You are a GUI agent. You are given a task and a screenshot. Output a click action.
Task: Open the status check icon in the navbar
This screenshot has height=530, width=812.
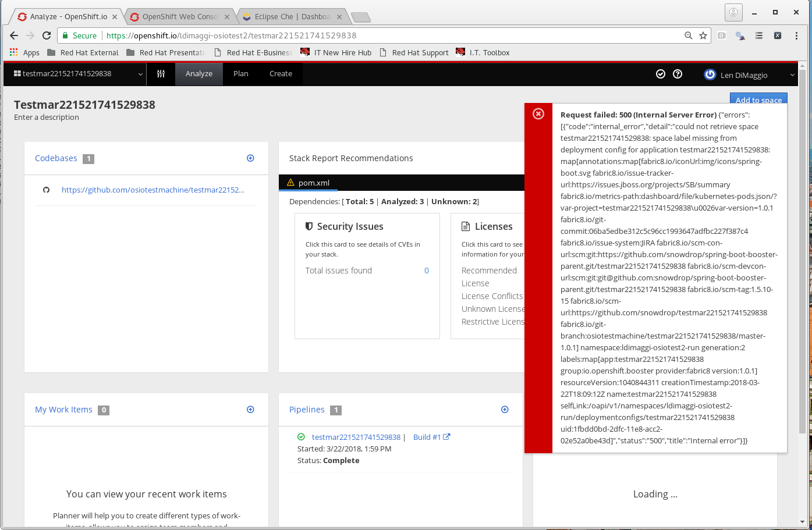tap(660, 74)
